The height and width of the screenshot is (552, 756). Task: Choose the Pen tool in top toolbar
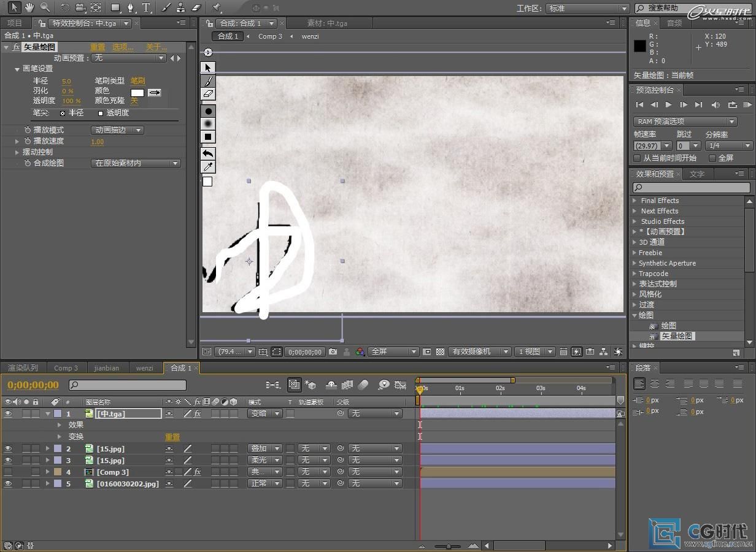point(131,7)
